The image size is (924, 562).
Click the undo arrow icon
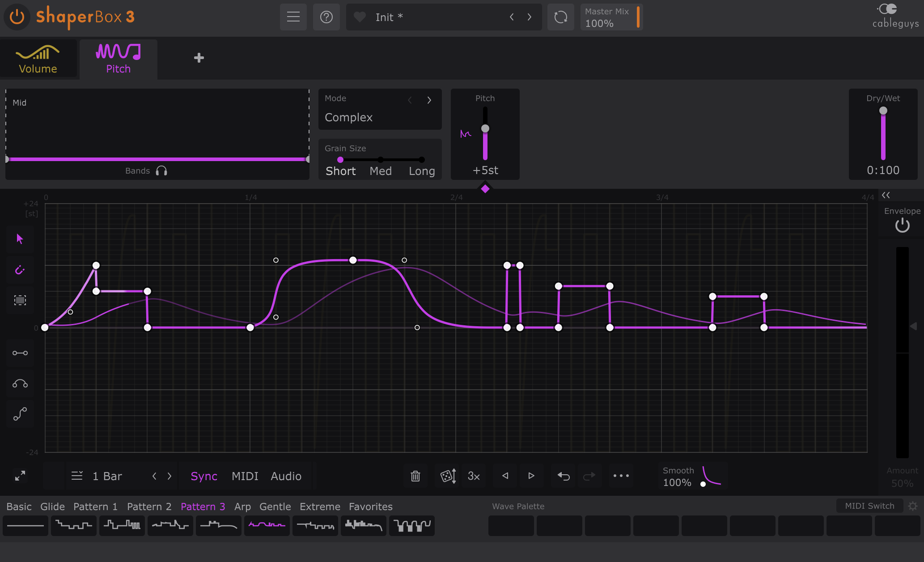(x=564, y=476)
